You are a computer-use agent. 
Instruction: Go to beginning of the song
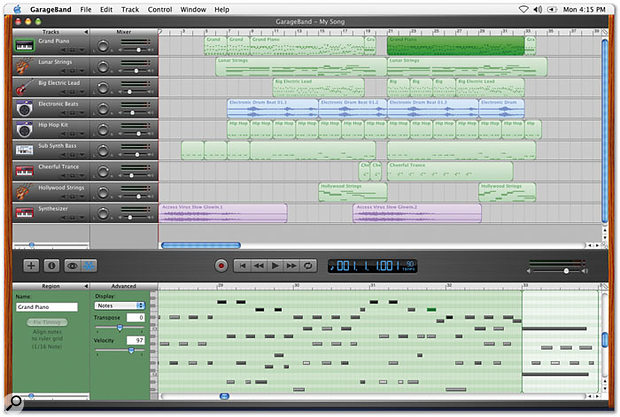(242, 266)
